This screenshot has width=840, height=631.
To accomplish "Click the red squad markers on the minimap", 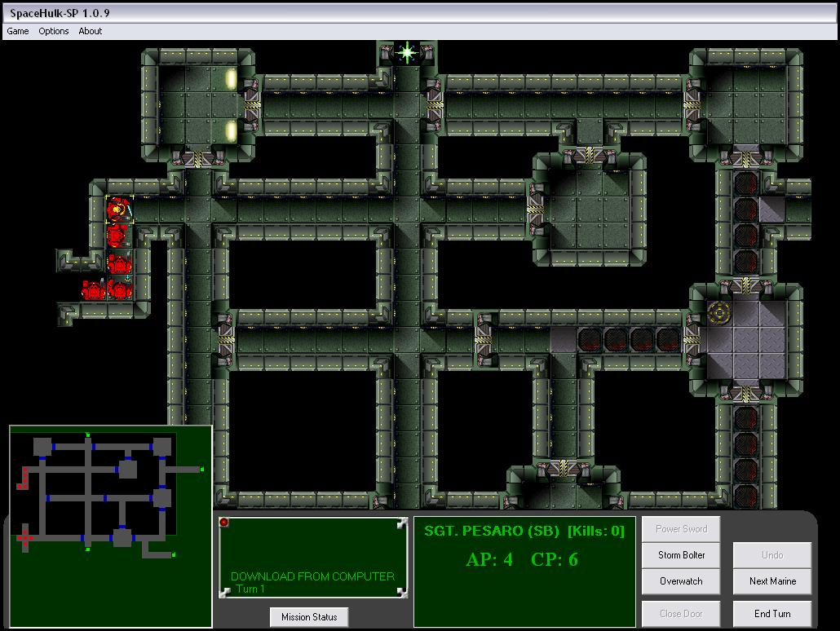I will 23,479.
